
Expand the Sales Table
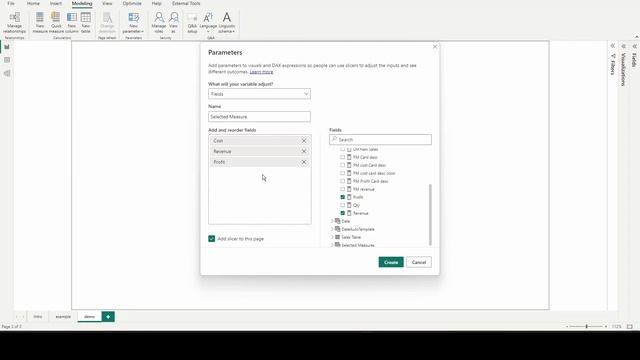[332, 237]
